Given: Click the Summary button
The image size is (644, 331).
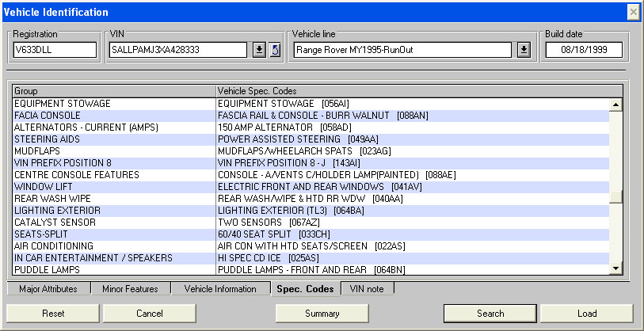Looking at the screenshot, I should tap(322, 314).
